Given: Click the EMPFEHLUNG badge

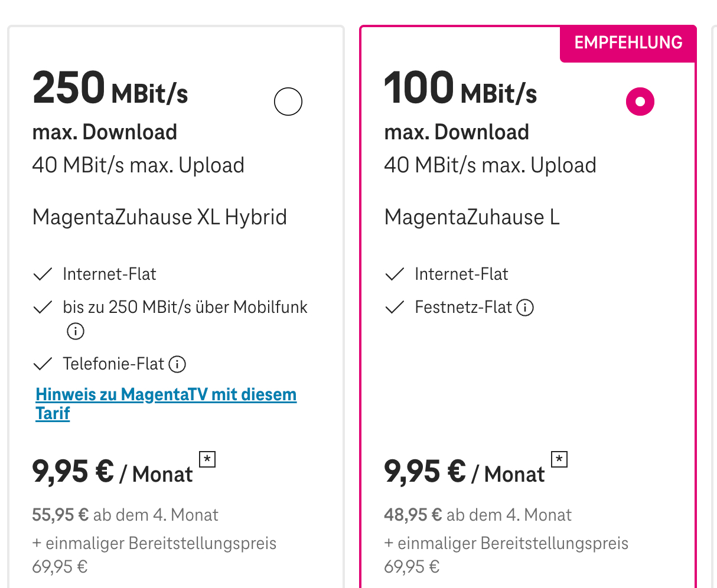Looking at the screenshot, I should [628, 43].
